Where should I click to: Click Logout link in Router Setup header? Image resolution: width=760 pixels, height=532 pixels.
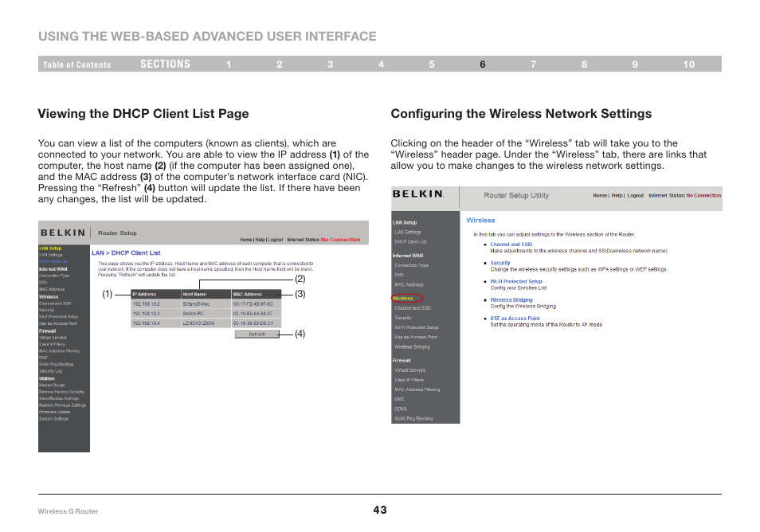pyautogui.click(x=276, y=240)
